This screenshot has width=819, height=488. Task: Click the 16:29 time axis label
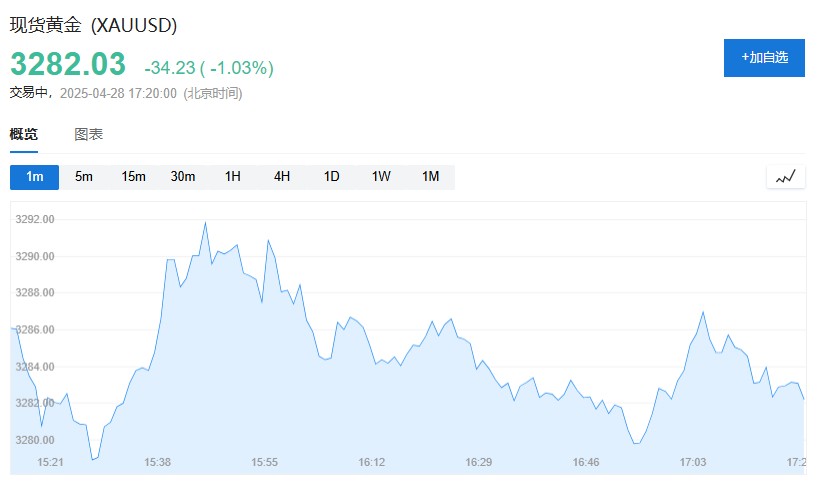[x=479, y=462]
